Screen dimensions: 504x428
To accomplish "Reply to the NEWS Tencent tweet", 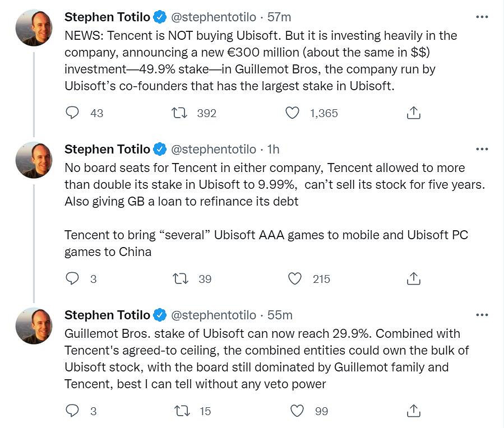I will pyautogui.click(x=72, y=113).
